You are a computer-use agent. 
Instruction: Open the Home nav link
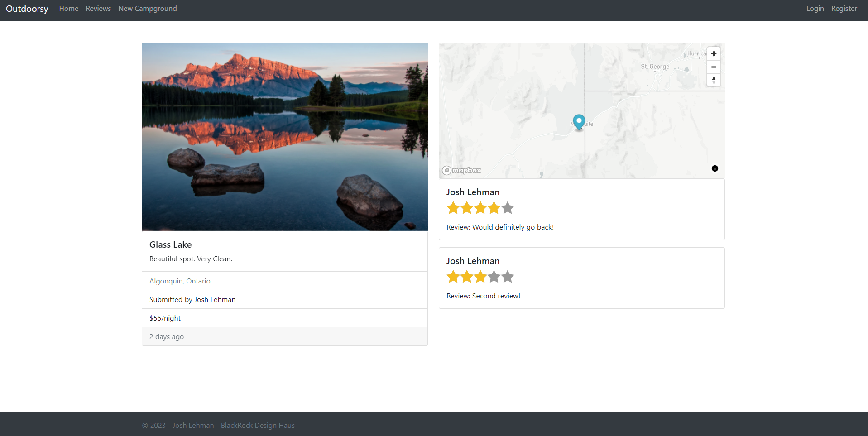coord(69,9)
